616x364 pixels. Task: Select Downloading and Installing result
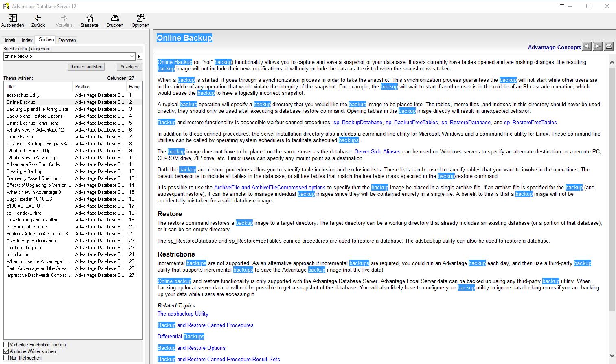pos(73,220)
